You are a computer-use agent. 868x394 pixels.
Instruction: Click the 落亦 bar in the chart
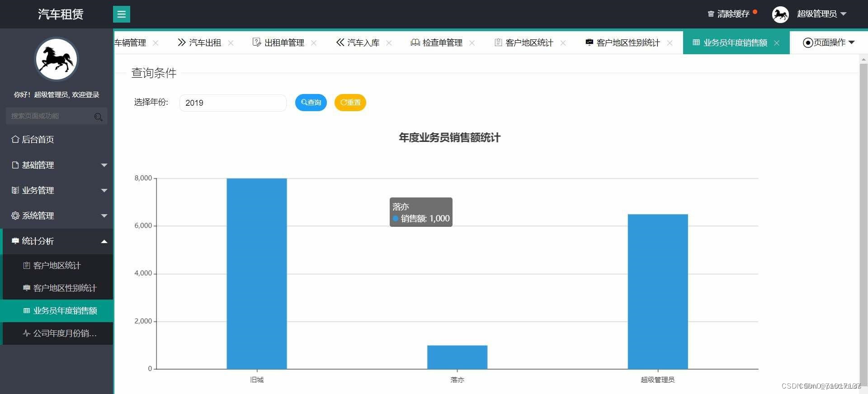click(x=457, y=357)
